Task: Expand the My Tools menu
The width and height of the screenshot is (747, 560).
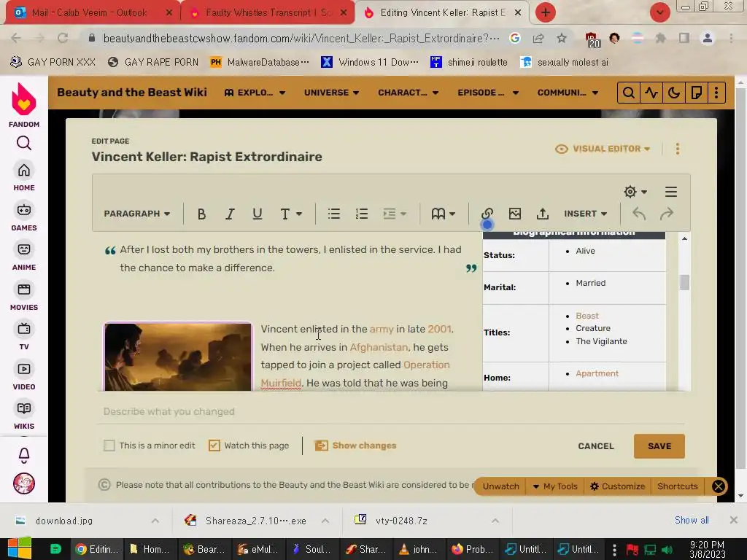Action: pyautogui.click(x=555, y=486)
